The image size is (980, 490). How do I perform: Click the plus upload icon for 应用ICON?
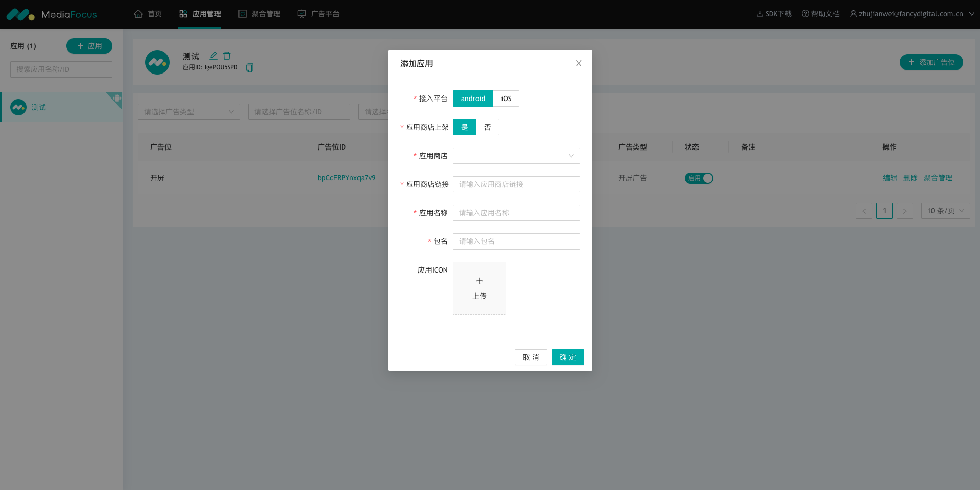point(479,281)
